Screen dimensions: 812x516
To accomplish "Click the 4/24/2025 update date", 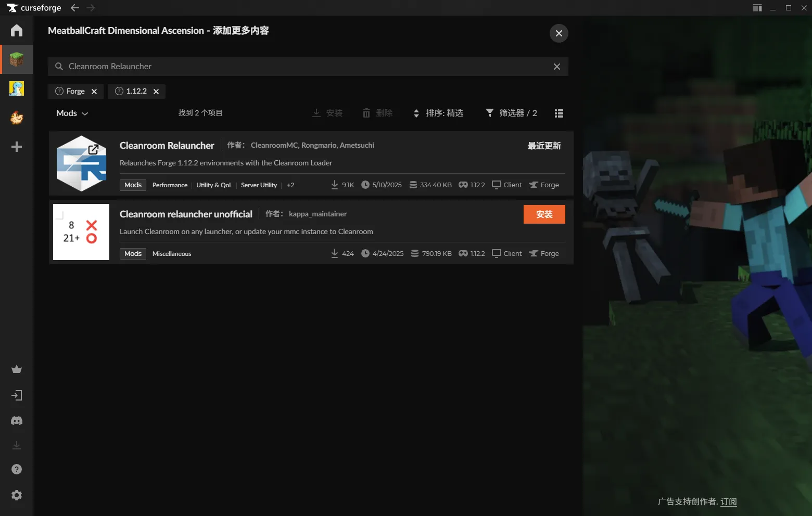I will point(383,254).
